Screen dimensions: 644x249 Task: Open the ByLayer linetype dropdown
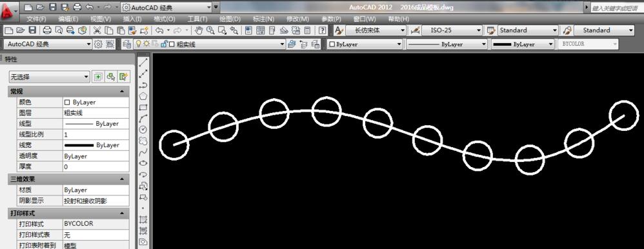(447, 44)
